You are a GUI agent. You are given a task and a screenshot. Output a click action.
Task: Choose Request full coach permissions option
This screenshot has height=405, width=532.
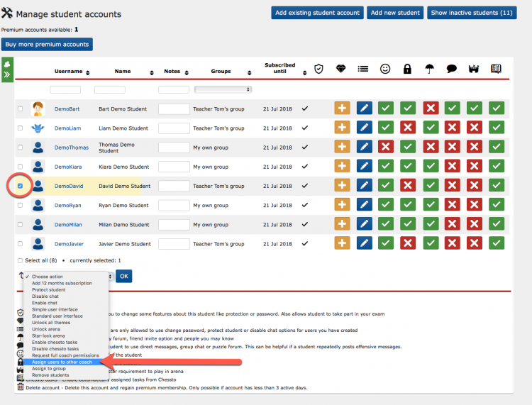click(x=65, y=355)
